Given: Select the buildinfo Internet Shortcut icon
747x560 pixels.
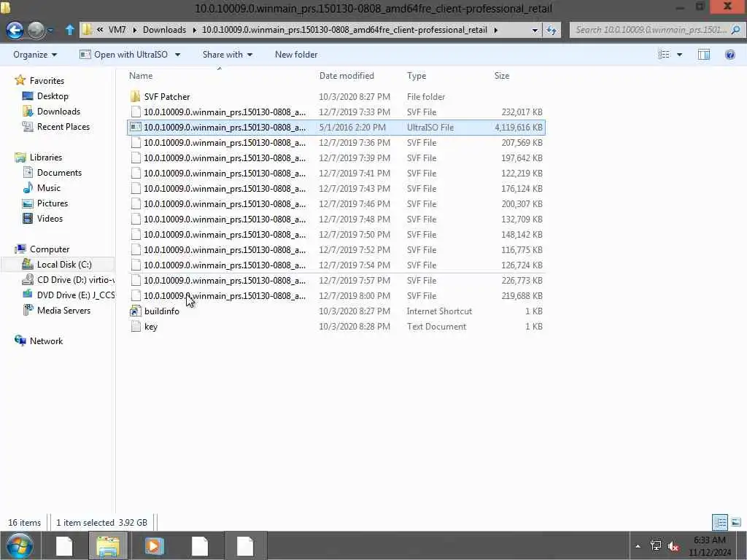Looking at the screenshot, I should (135, 311).
